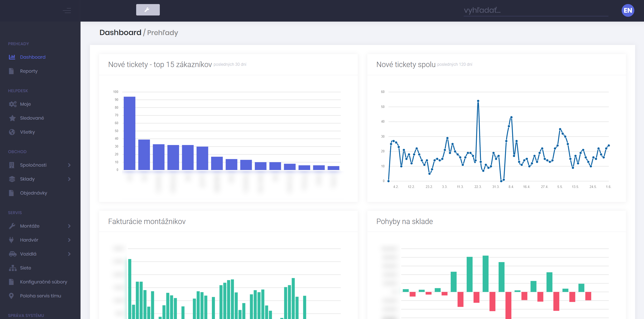Screen dimensions: 644x319
Task: Expand the Spoločnosti submenu chevron
Action: (69, 165)
